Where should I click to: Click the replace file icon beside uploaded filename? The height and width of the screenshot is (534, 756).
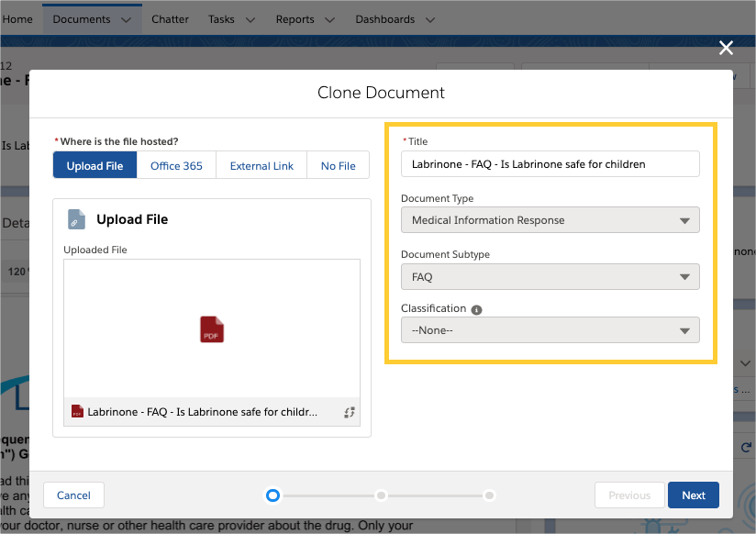coord(349,413)
